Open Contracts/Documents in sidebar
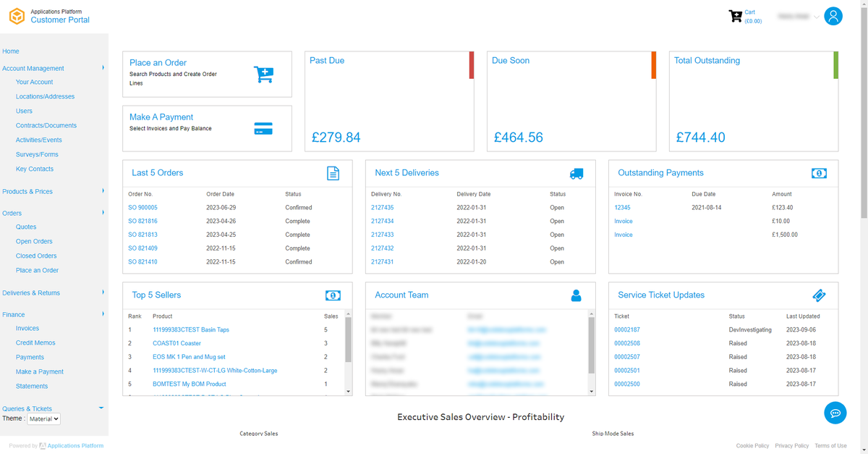 click(46, 125)
